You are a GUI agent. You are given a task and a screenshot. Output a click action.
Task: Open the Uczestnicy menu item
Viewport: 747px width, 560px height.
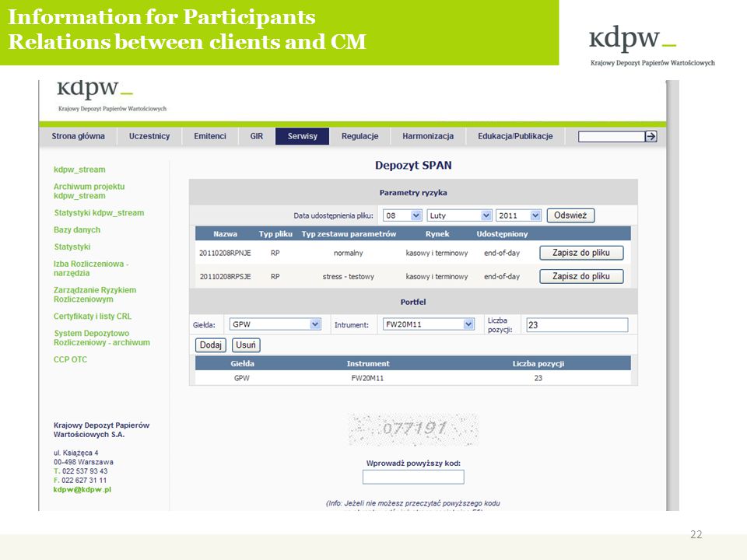point(149,136)
